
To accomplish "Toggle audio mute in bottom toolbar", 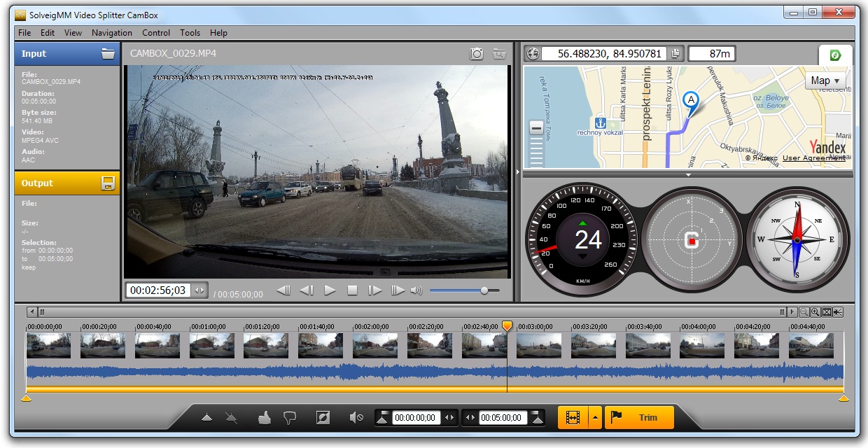I will point(356,418).
